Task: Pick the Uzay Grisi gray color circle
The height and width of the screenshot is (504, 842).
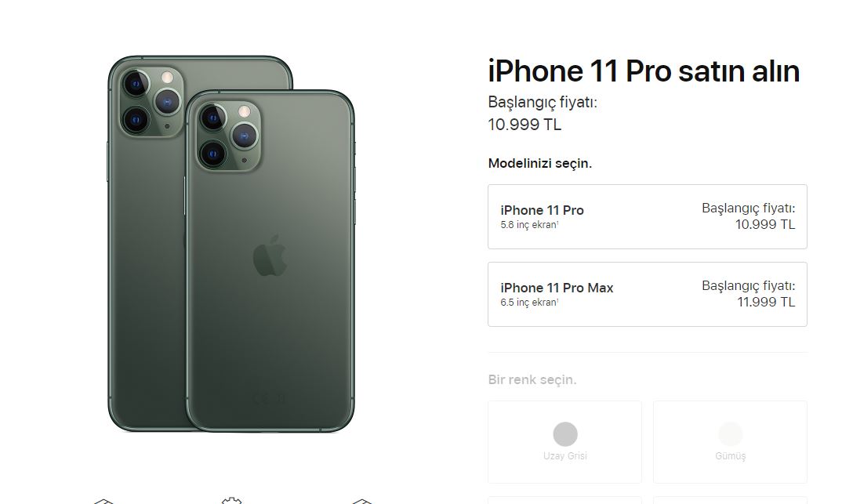Action: (565, 434)
